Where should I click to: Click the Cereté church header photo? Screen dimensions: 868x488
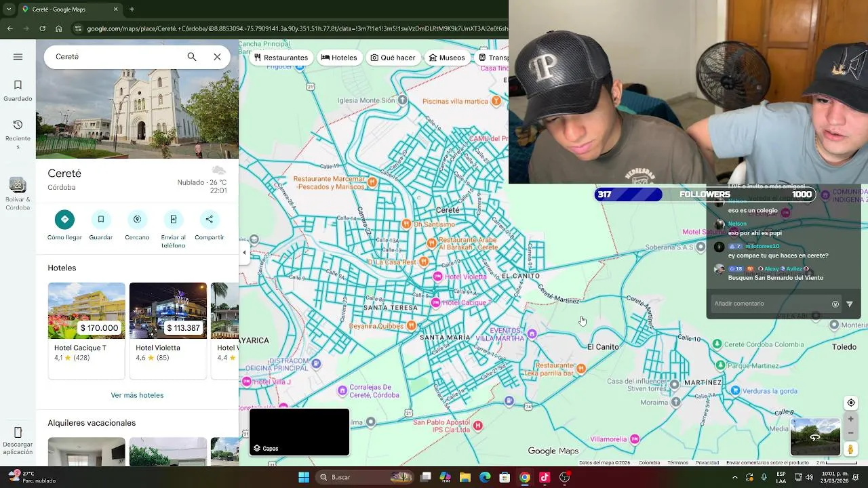click(137, 114)
